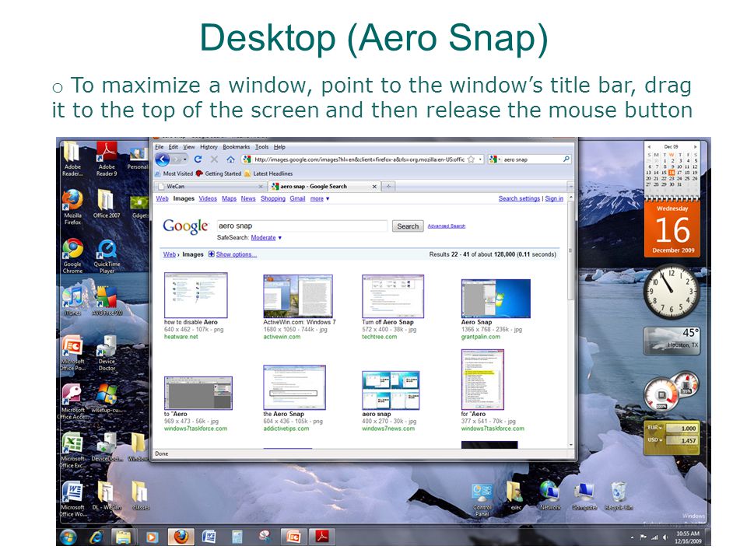Click in the Google 'aero snap' search field
The height and width of the screenshot is (560, 747).
tap(302, 226)
